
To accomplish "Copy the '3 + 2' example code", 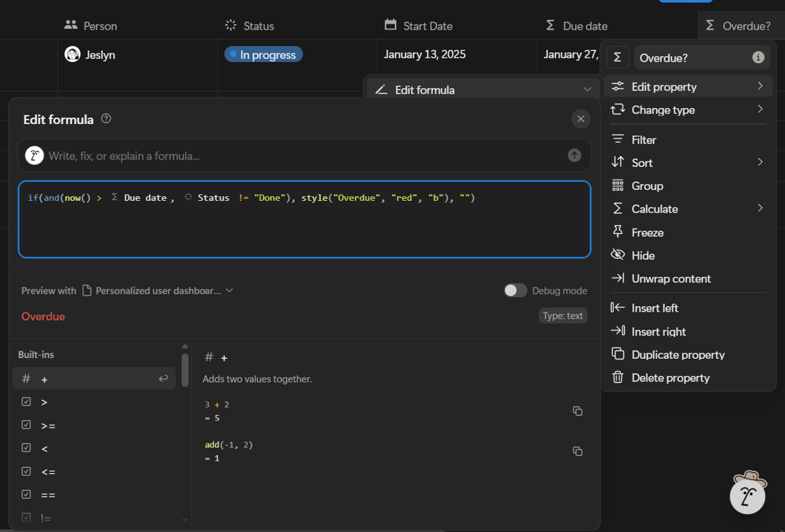I will (577, 411).
